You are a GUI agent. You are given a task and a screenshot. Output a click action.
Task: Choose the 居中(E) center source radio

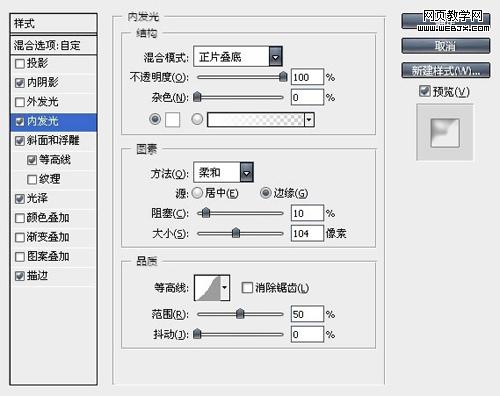tap(197, 193)
